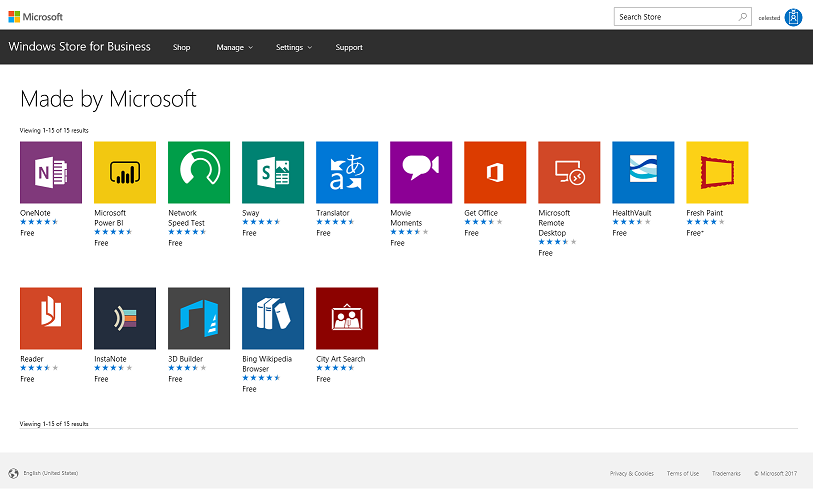Viewport: 813px width, 501px height.
Task: Open the Microsoft Remote Desktop app icon
Action: click(569, 172)
